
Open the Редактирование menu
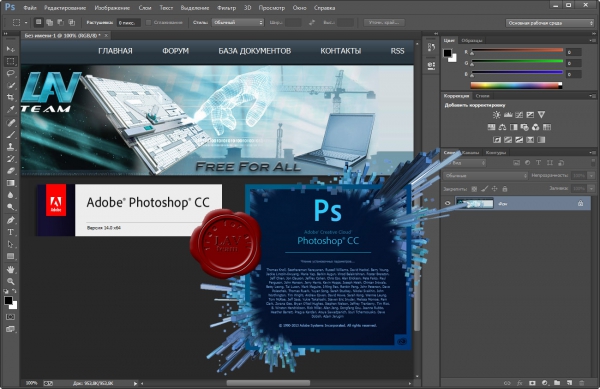[65, 8]
